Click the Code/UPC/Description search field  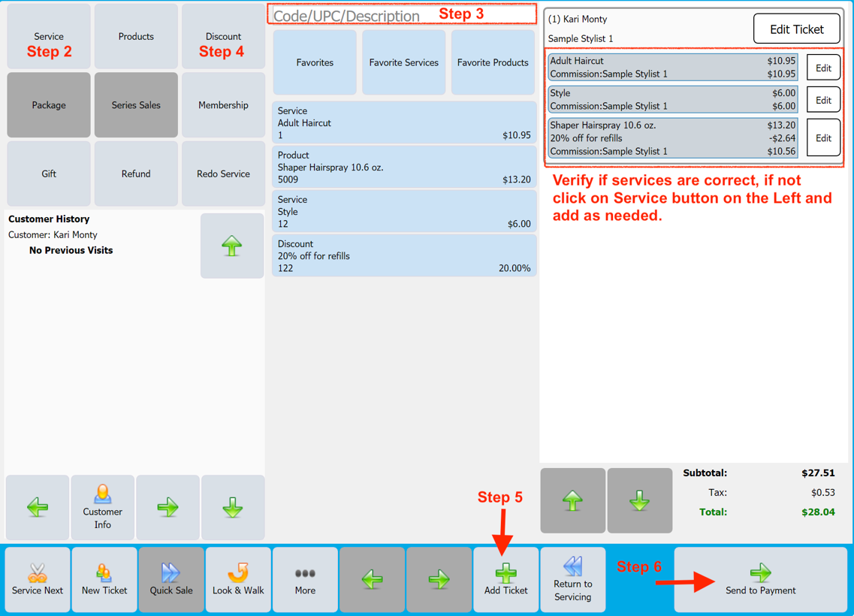pos(353,15)
